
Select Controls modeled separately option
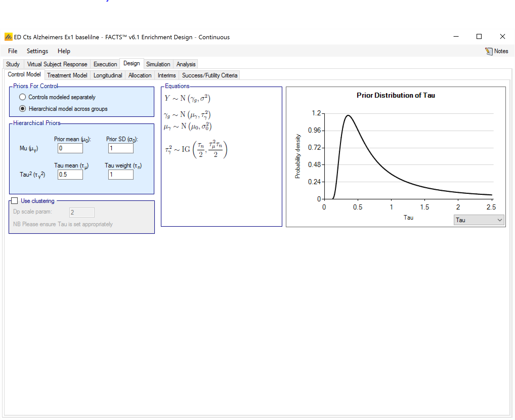coord(23,97)
